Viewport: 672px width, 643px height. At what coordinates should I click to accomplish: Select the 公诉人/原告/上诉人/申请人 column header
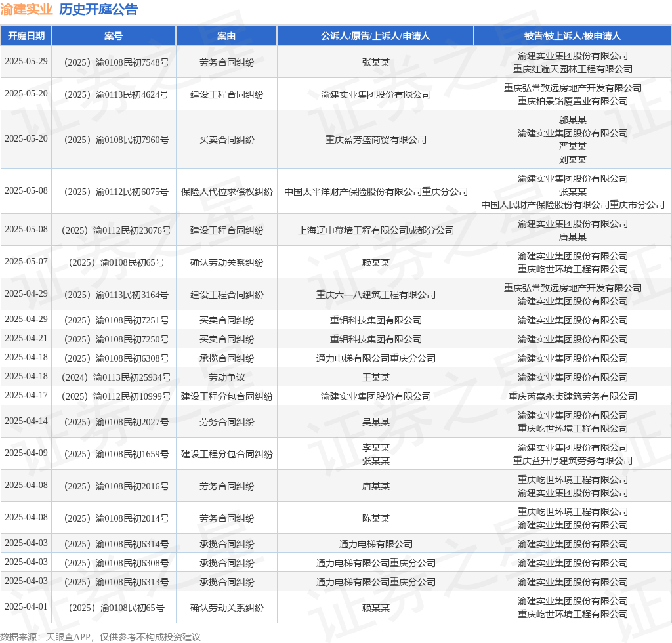point(375,36)
